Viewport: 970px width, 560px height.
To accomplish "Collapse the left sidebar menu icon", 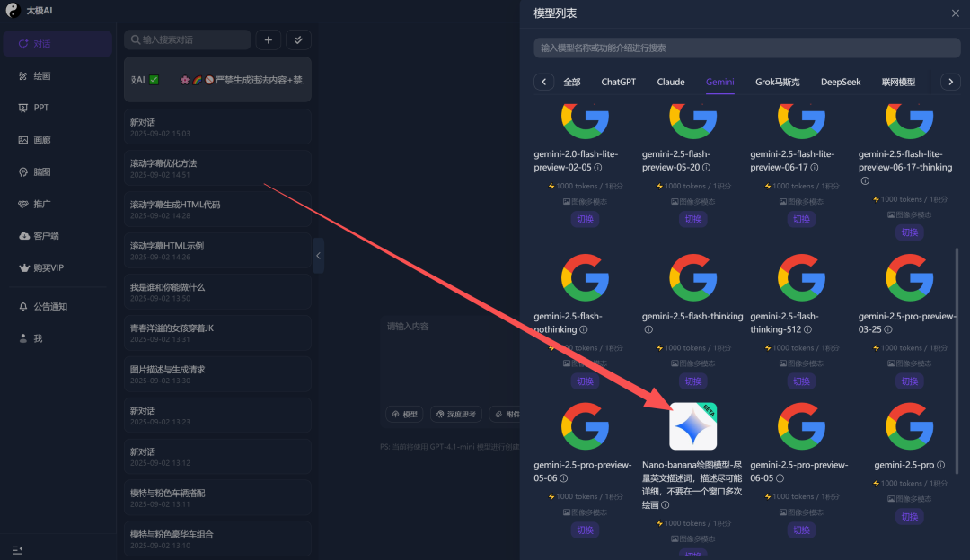I will pyautogui.click(x=17, y=549).
